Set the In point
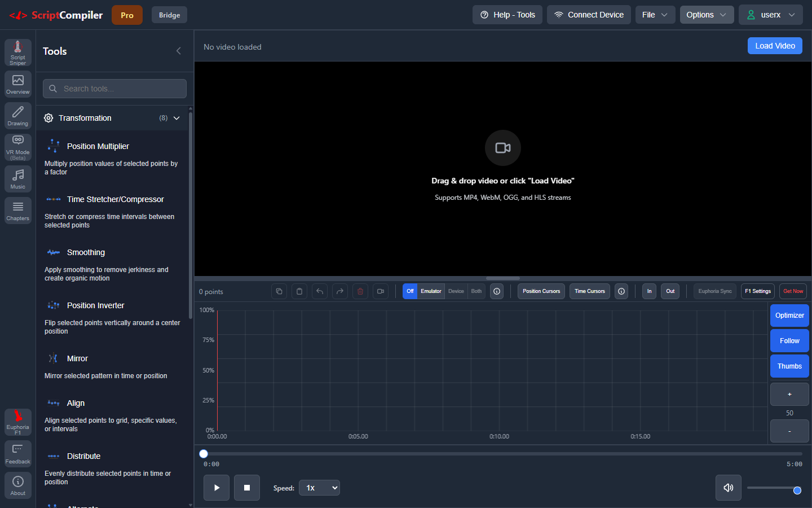The height and width of the screenshot is (508, 812). pos(649,291)
